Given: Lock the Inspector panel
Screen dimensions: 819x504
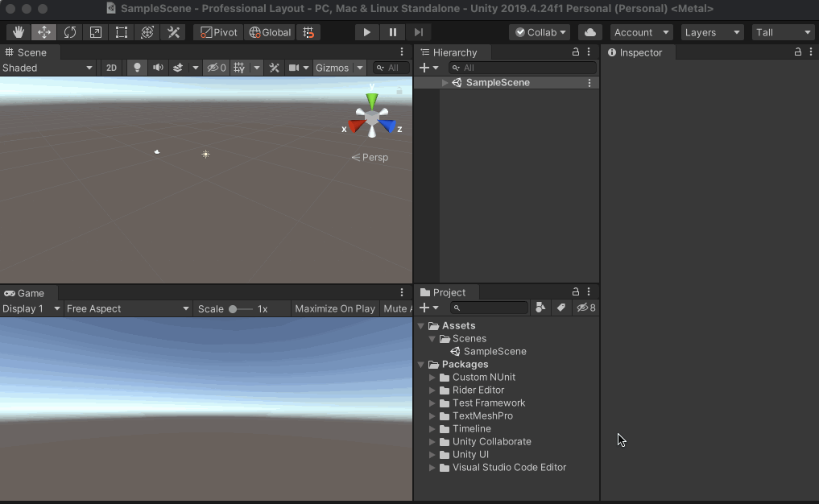Looking at the screenshot, I should [797, 52].
